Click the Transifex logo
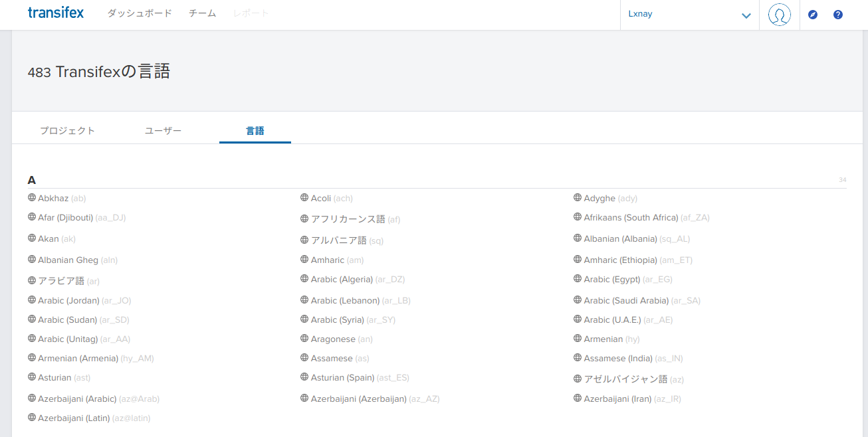The image size is (868, 437). pyautogui.click(x=56, y=13)
